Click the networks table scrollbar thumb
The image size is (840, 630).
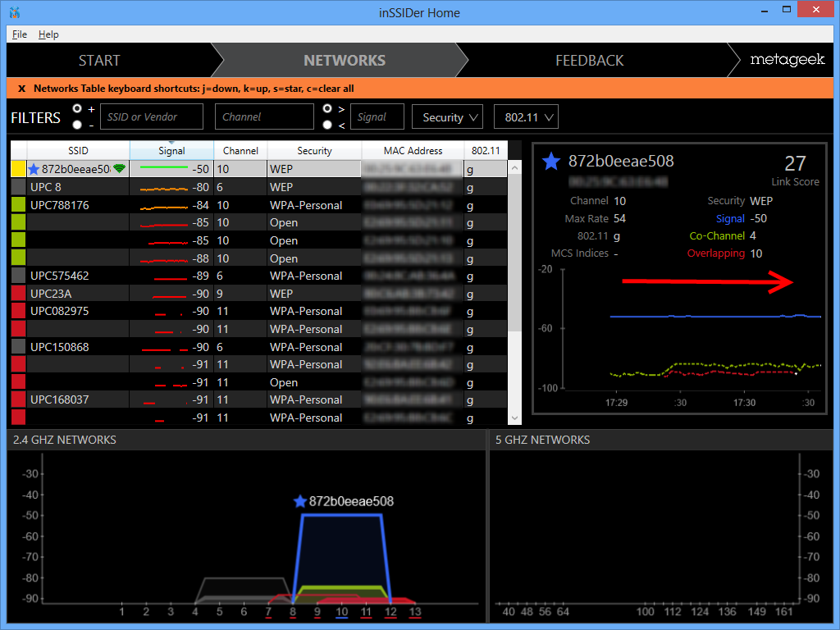514,254
